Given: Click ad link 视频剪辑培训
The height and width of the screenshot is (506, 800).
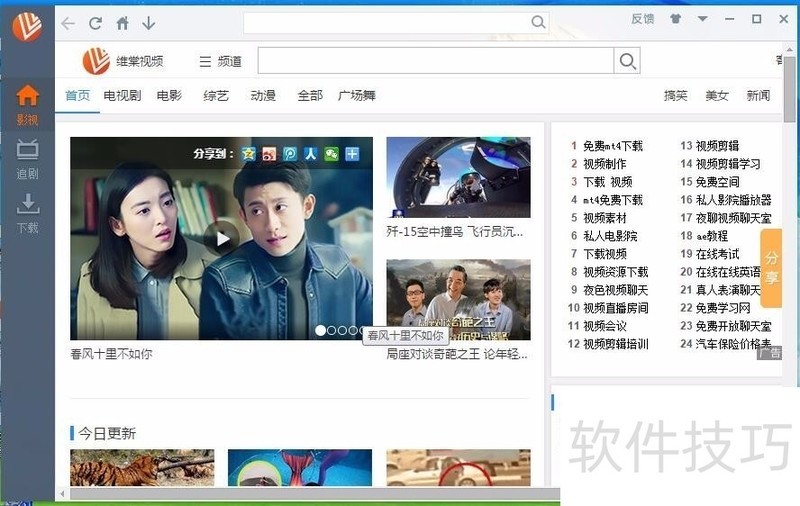Looking at the screenshot, I should pyautogui.click(x=616, y=344).
